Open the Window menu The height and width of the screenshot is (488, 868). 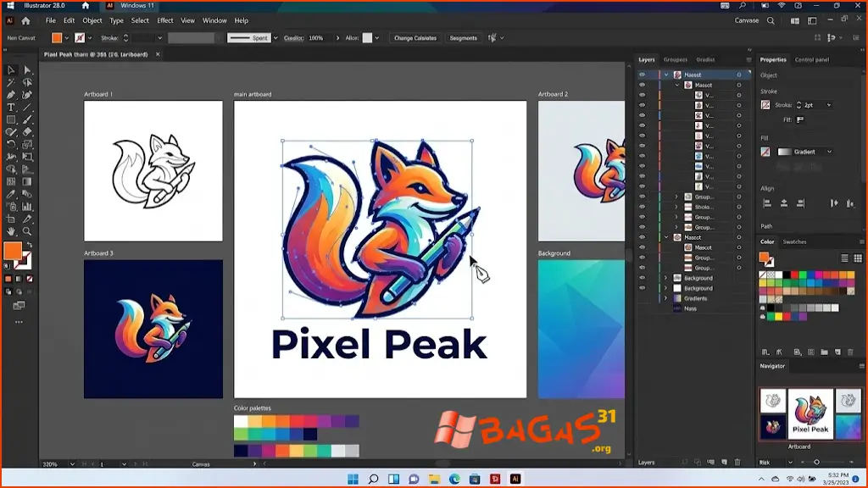click(214, 20)
